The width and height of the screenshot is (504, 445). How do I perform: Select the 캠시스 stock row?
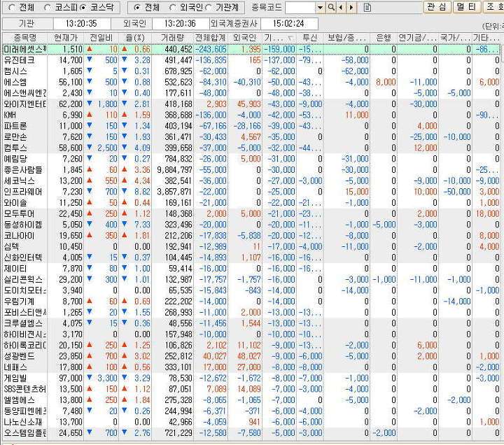click(251, 71)
